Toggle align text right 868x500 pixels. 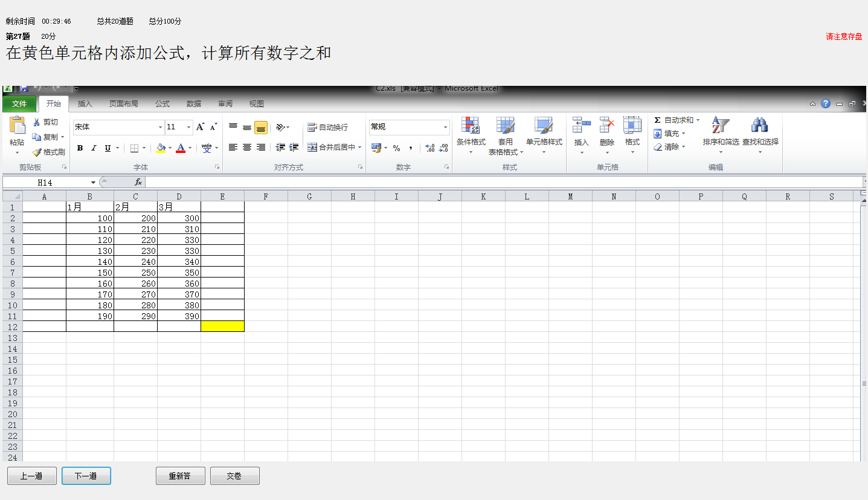[x=261, y=148]
